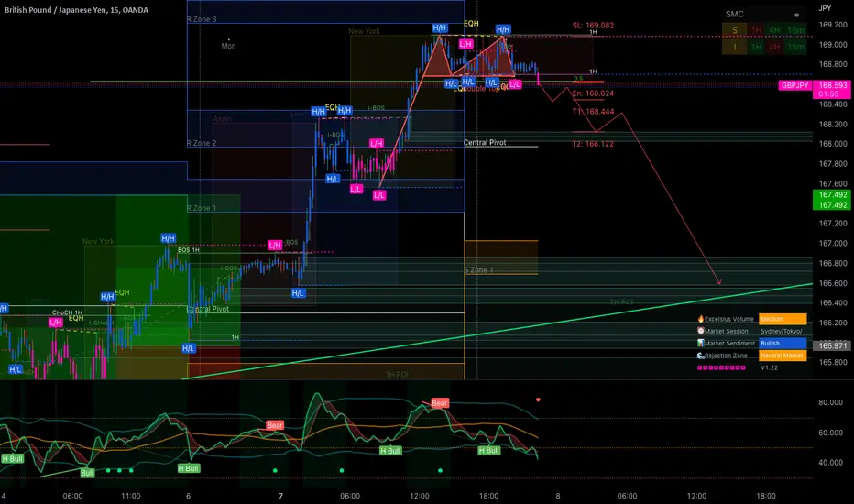This screenshot has height=504, width=854.
Task: Select the row of pink squares beside V1.22
Action: (x=721, y=367)
